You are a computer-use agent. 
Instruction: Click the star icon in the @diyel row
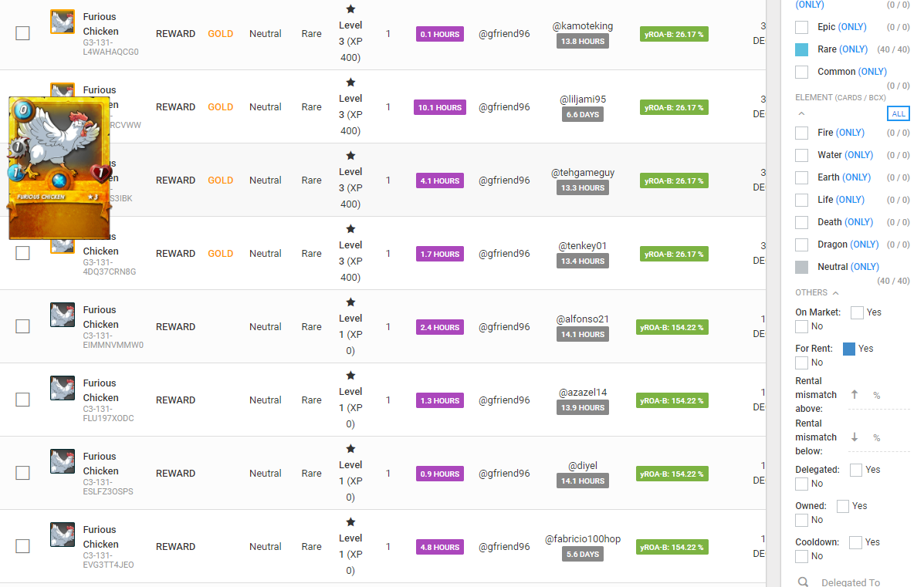[350, 449]
